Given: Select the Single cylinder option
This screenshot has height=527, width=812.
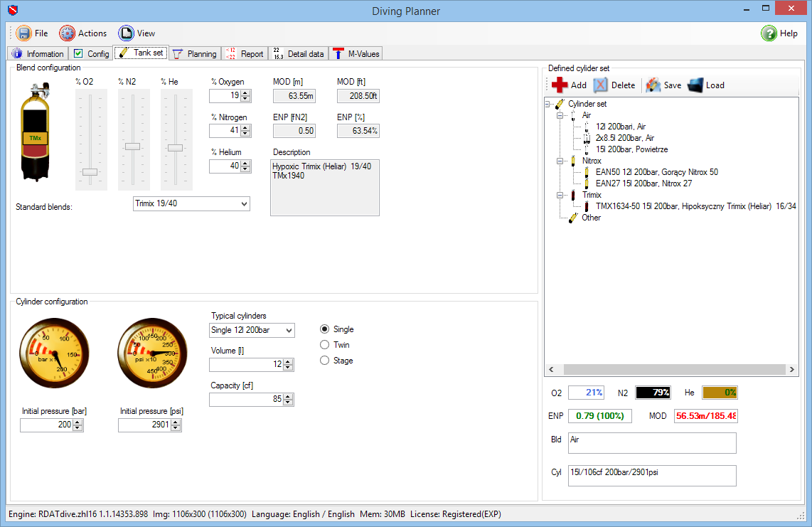Looking at the screenshot, I should point(325,329).
